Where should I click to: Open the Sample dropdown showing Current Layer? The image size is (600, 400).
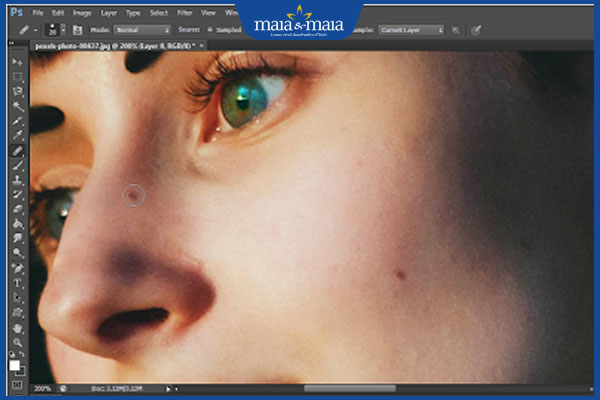(411, 30)
